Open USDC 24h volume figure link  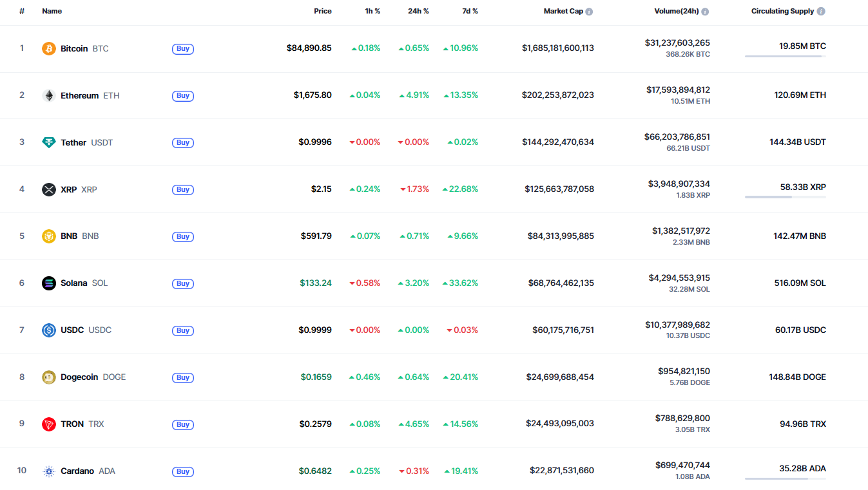tap(677, 325)
